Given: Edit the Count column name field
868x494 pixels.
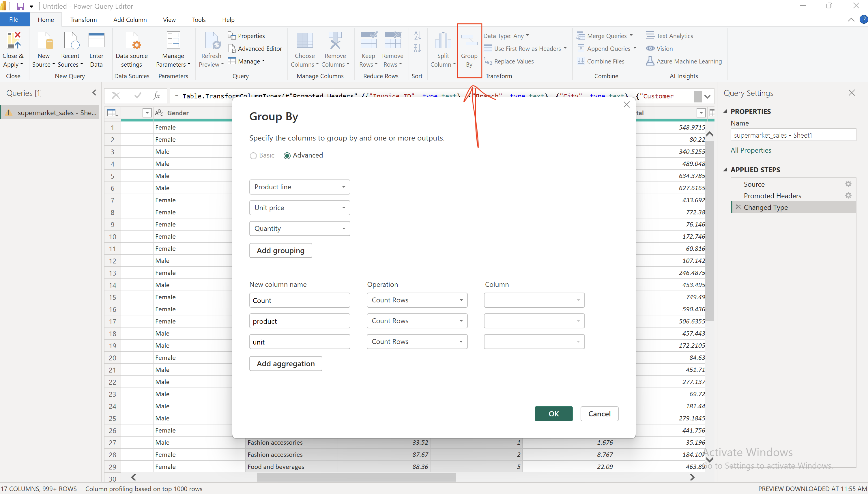Looking at the screenshot, I should [x=300, y=300].
